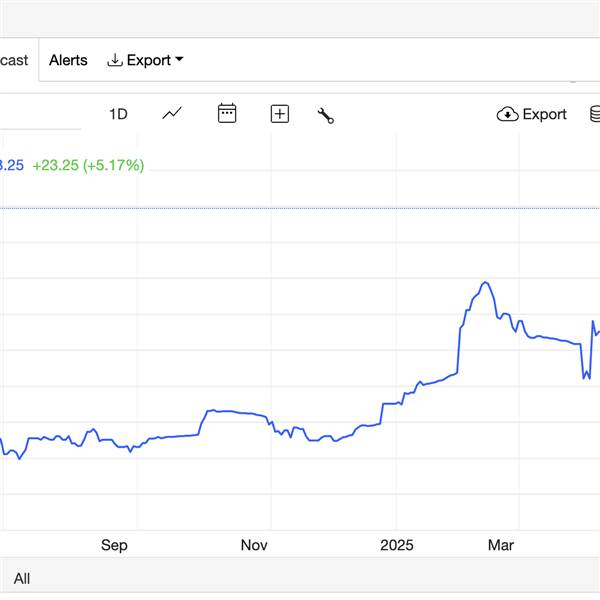Open the chart type line icon

[172, 114]
